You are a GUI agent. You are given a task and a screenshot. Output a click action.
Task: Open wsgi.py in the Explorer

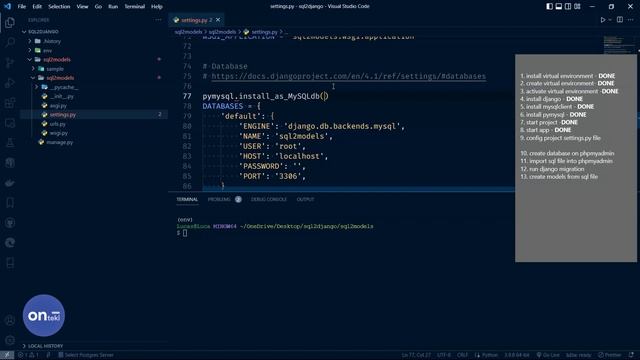coord(59,133)
